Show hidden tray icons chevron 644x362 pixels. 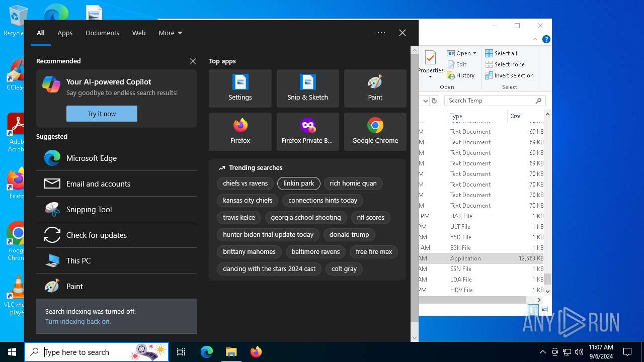[542, 352]
